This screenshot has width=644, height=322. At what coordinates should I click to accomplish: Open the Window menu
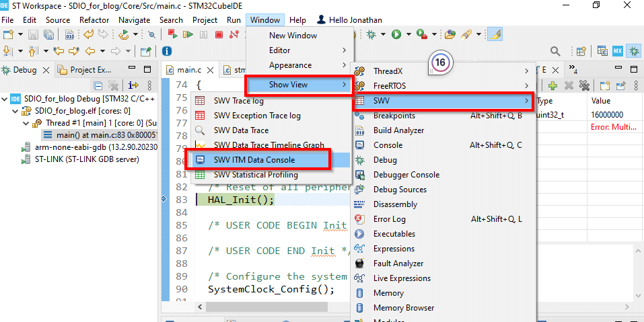pyautogui.click(x=265, y=20)
